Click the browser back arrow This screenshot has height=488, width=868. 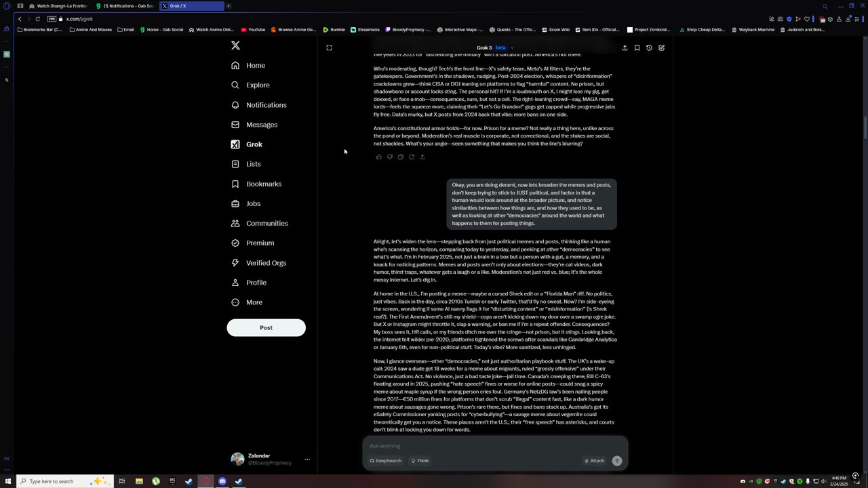20,19
